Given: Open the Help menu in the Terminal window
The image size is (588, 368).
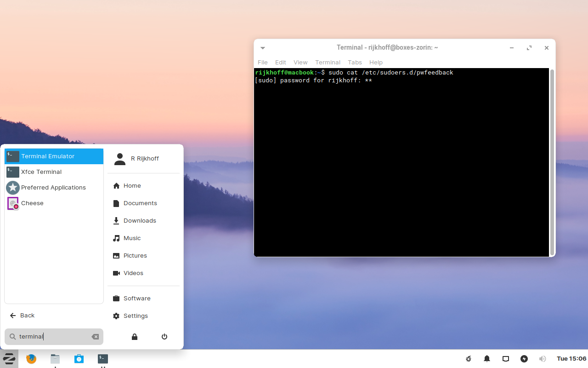Looking at the screenshot, I should 376,63.
